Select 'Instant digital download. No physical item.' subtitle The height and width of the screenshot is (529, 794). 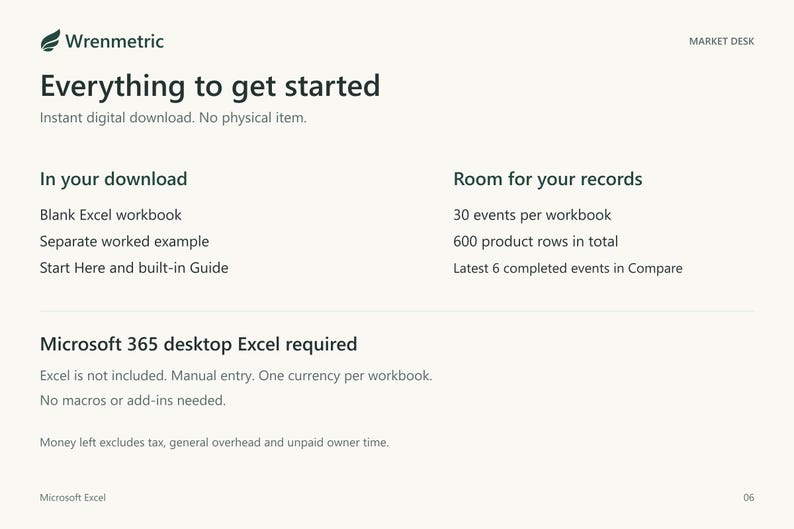pyautogui.click(x=173, y=117)
